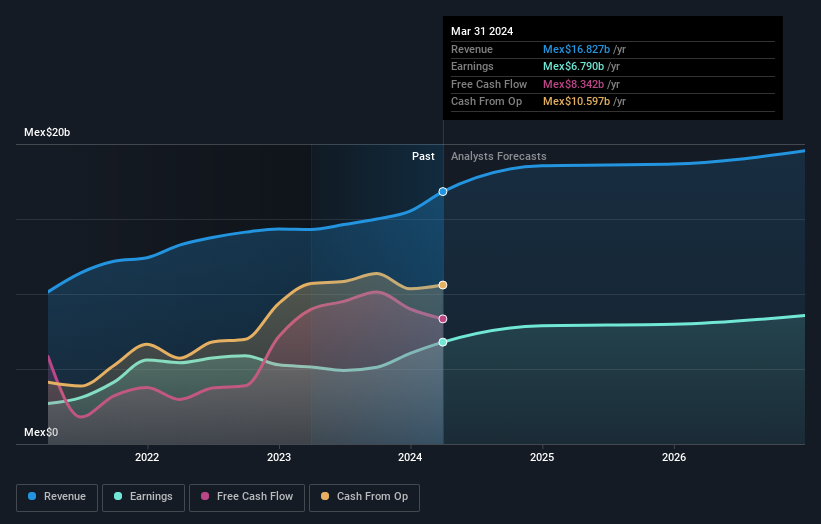Click the Mar 31 2024 tooltip date

482,31
